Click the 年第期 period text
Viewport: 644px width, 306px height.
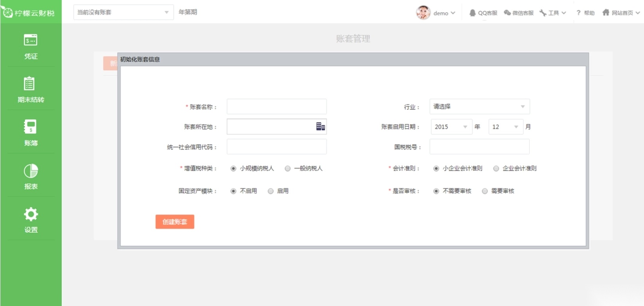coord(188,12)
